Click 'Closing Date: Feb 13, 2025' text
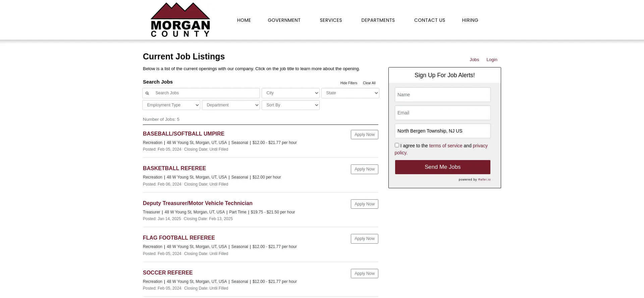 coord(208,219)
